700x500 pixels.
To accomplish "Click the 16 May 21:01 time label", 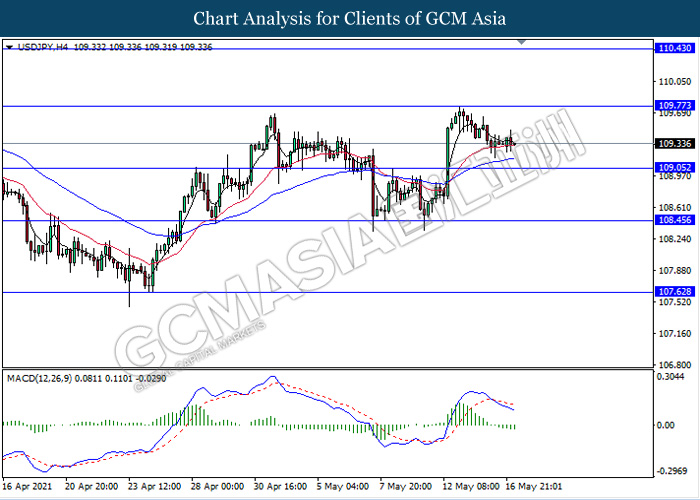I will (533, 486).
